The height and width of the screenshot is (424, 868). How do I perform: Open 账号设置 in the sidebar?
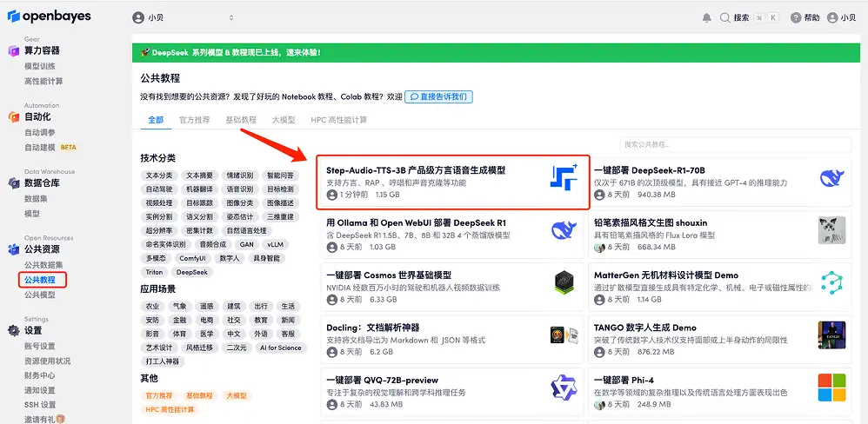click(40, 346)
